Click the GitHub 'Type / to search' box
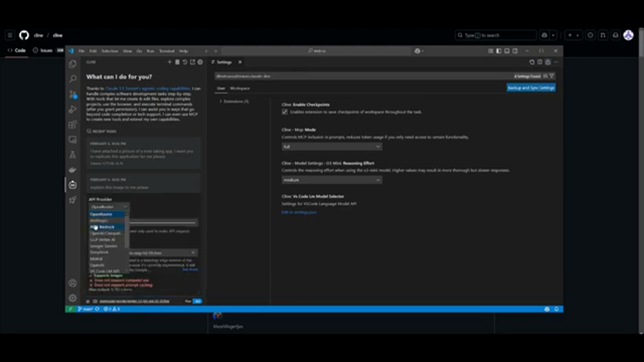 pyautogui.click(x=496, y=35)
